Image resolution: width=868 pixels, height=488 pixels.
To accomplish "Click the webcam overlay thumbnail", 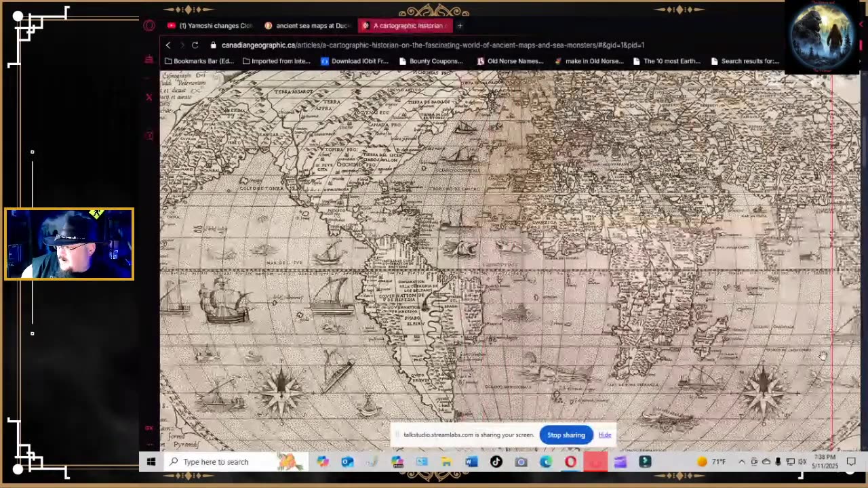I will coord(69,244).
